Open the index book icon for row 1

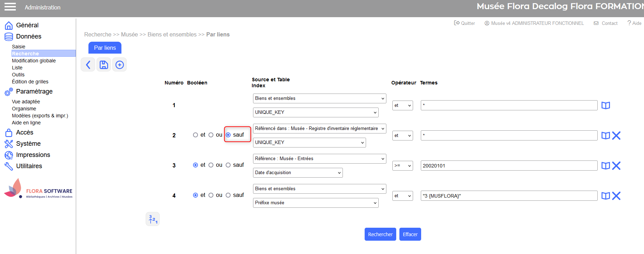pos(606,105)
